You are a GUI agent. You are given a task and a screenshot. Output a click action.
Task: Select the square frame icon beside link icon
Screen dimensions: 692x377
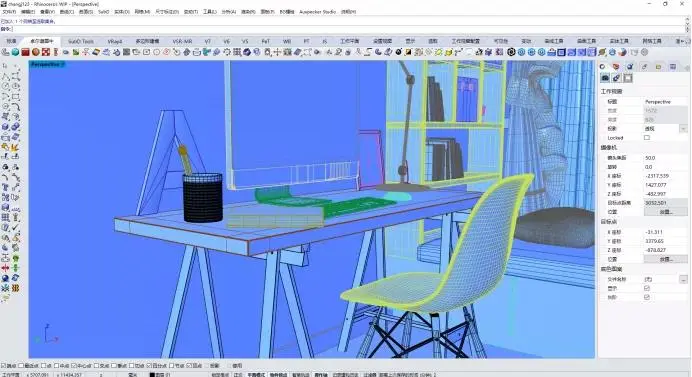pos(628,78)
